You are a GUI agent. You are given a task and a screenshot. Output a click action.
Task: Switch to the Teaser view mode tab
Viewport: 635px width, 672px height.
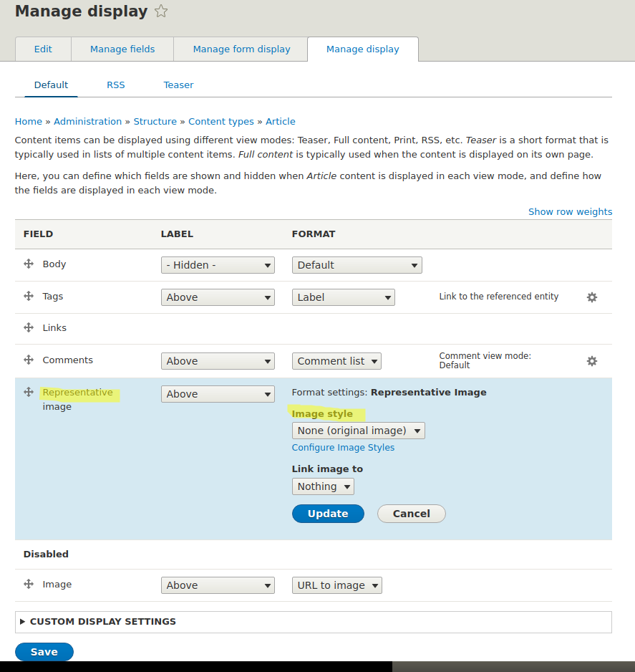point(178,85)
